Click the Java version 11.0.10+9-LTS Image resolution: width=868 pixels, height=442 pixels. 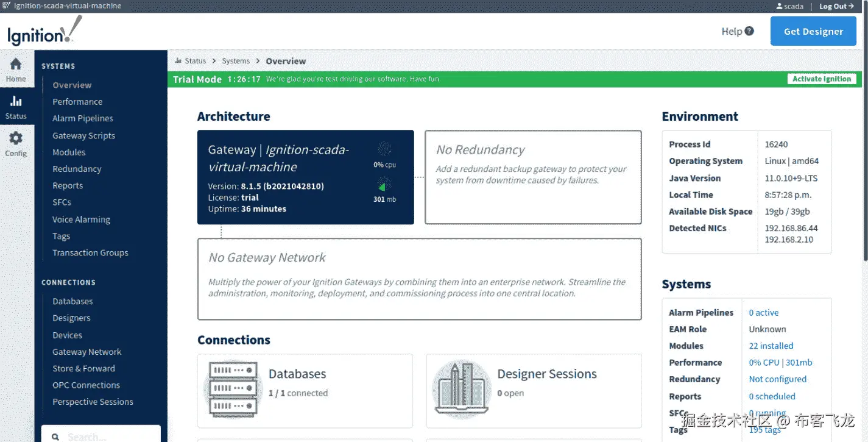point(791,178)
